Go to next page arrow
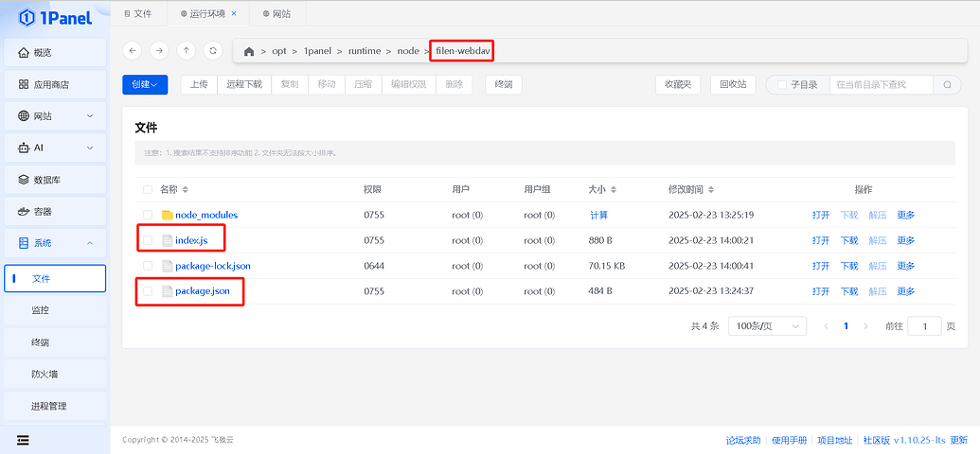Viewport: 980px width, 454px height. tap(865, 326)
